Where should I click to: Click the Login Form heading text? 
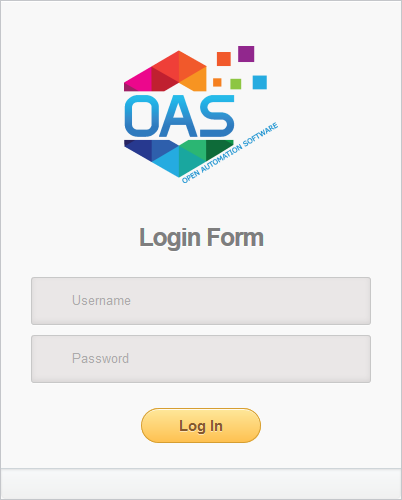[201, 237]
